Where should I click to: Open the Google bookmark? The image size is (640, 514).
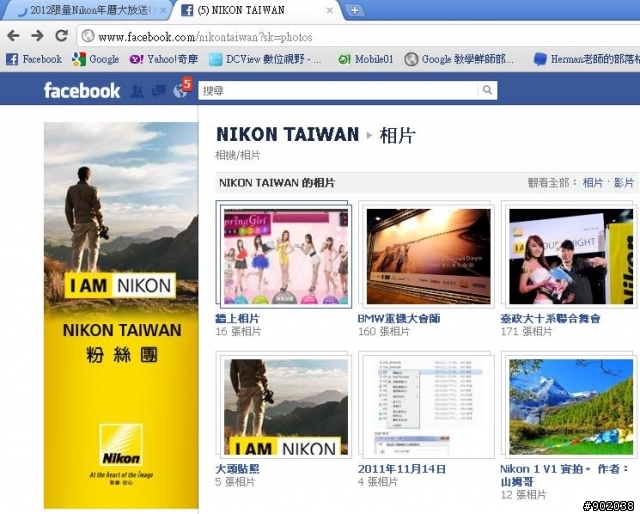click(x=96, y=59)
